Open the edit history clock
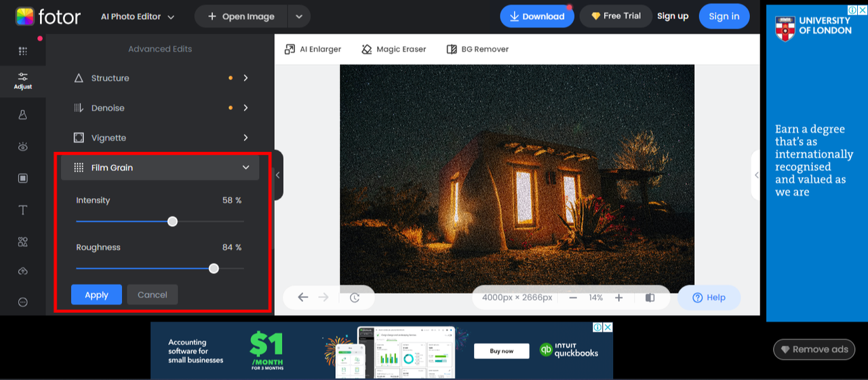The height and width of the screenshot is (380, 868). pos(355,297)
